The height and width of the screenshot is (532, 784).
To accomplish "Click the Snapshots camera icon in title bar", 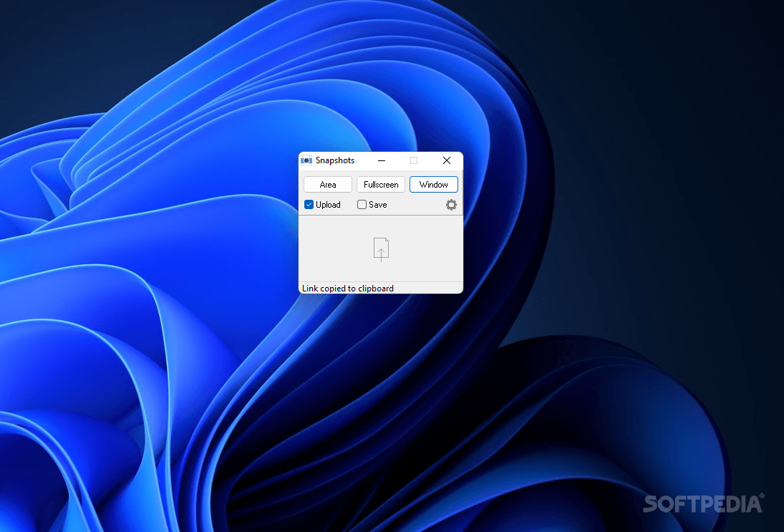I will click(x=306, y=160).
